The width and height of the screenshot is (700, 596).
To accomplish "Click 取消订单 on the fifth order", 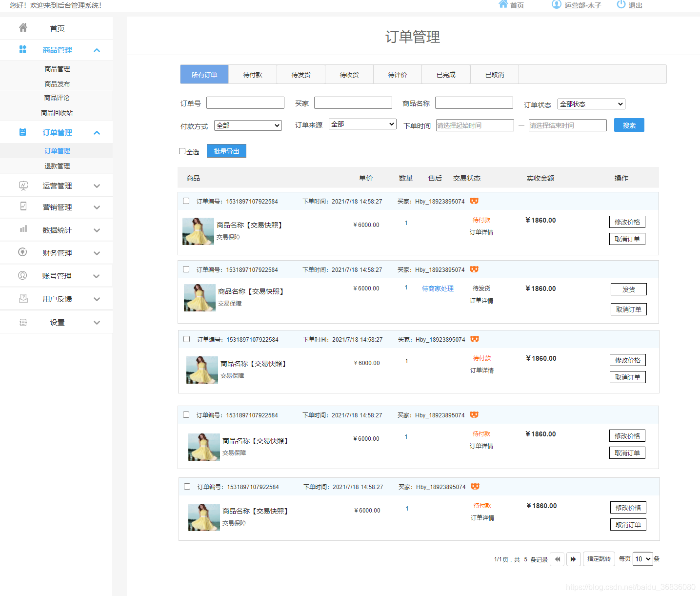I will [628, 524].
